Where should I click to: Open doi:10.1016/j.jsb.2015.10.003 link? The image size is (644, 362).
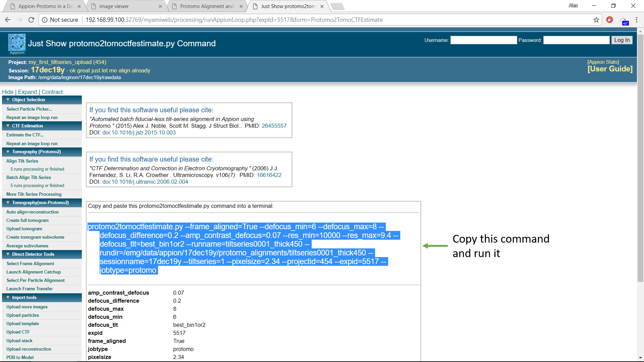pos(139,133)
